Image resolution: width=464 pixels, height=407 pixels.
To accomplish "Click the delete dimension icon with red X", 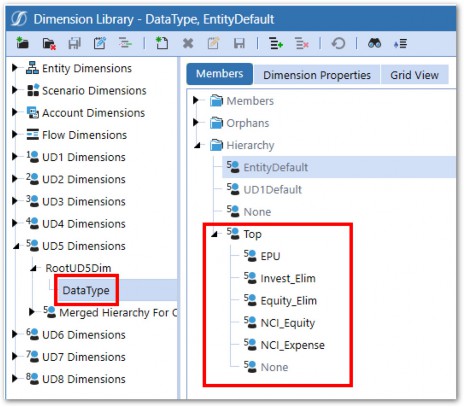I will (49, 43).
